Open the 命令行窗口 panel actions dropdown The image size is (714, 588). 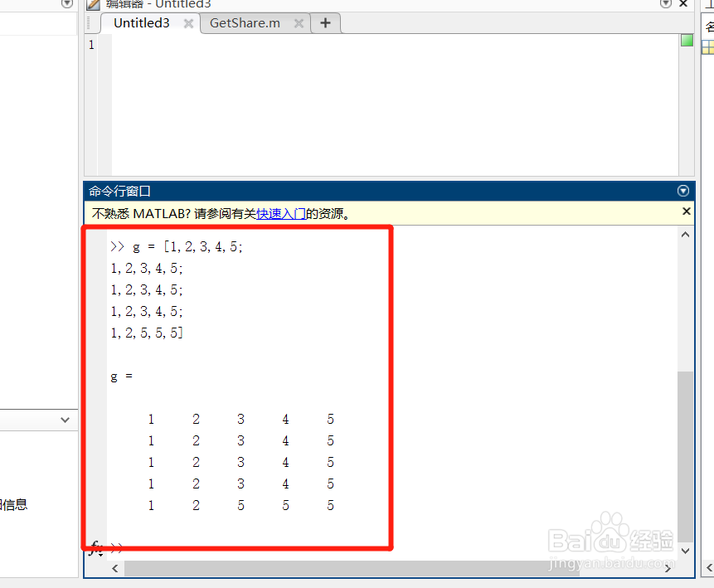tap(683, 190)
